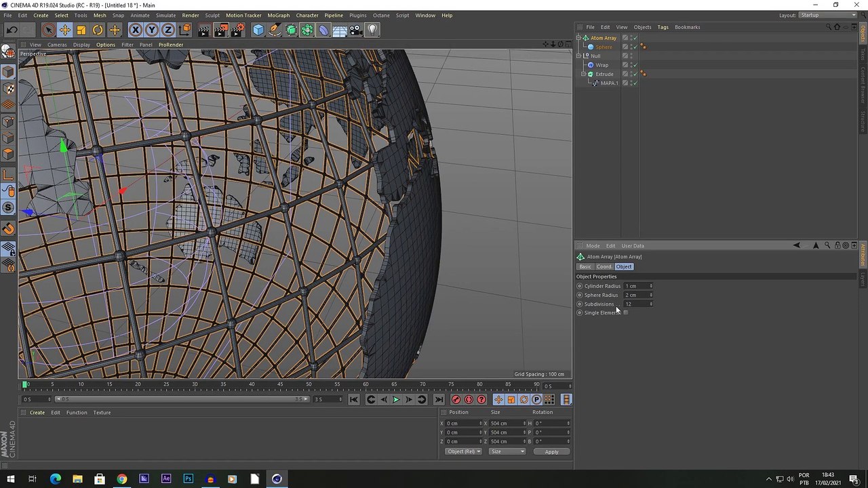Toggle Atom Array enabled checkmark
Viewport: 868px width, 488px height.
[x=635, y=38]
